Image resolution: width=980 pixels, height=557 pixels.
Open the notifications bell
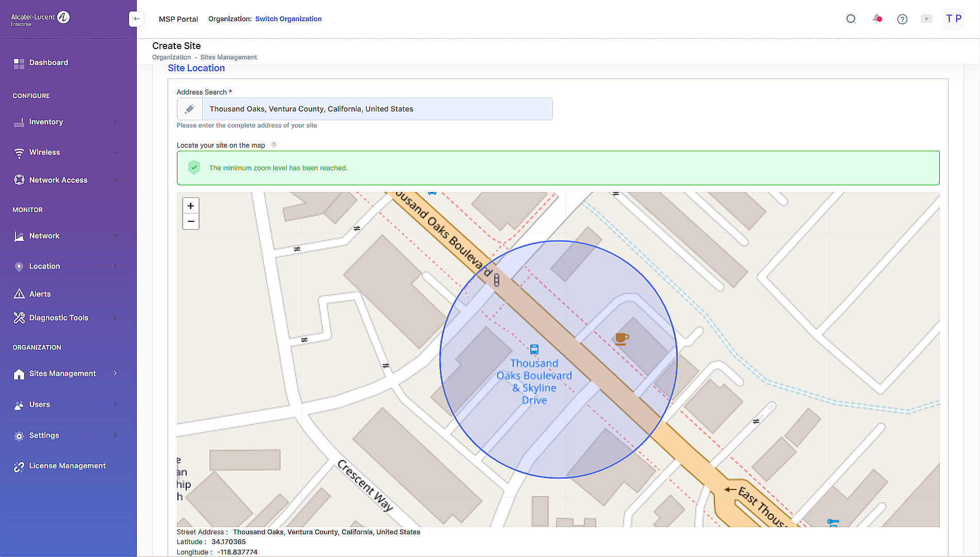877,19
